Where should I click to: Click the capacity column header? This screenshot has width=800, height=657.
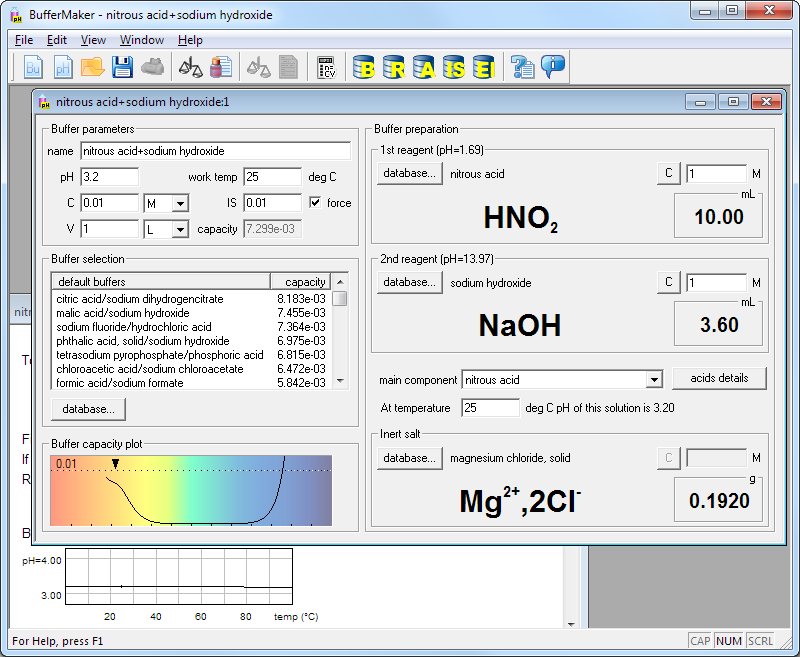coord(301,282)
